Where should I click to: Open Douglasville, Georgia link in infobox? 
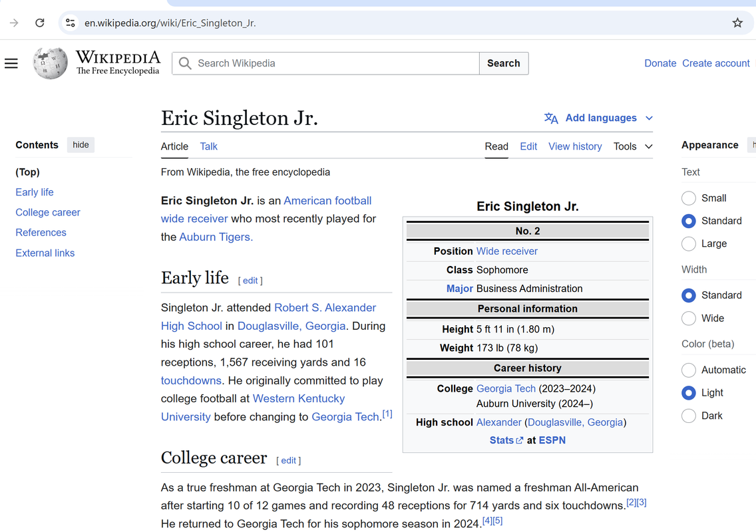pos(575,422)
